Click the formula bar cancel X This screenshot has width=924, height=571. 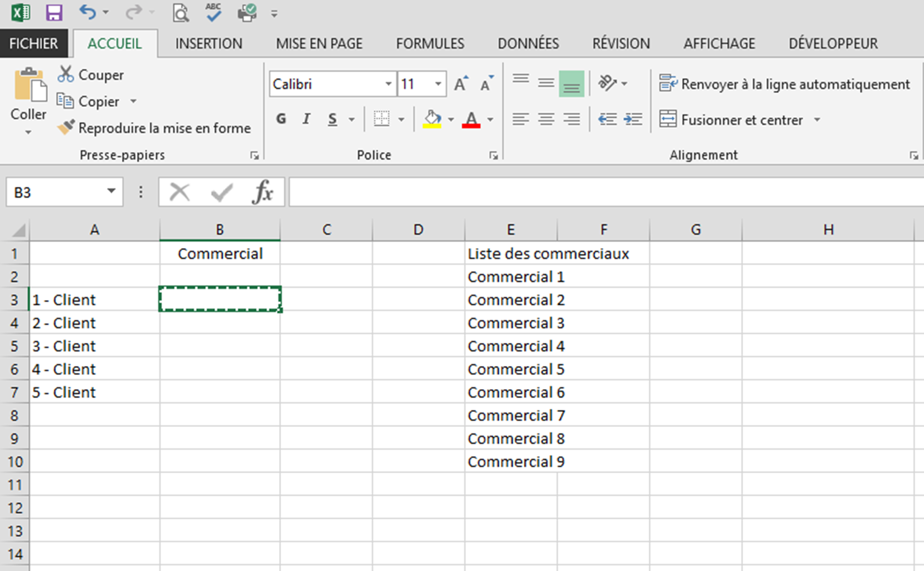coord(180,192)
